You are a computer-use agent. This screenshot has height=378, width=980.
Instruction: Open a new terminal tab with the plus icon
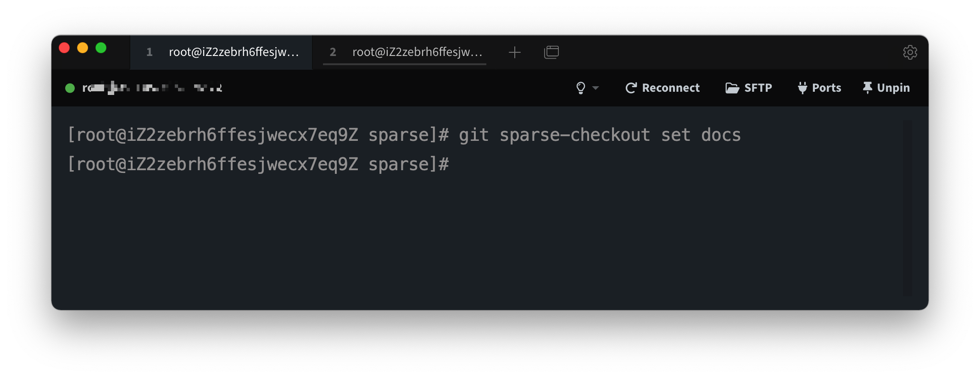point(515,52)
